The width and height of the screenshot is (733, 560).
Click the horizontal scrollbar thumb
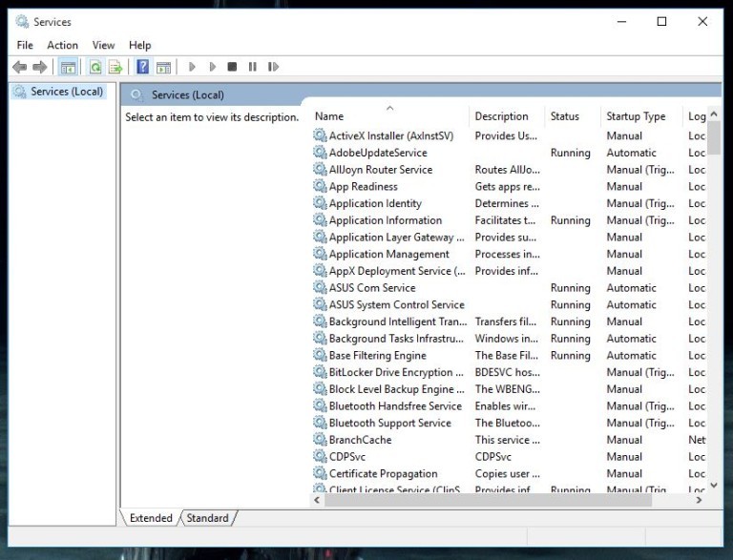pos(488,500)
